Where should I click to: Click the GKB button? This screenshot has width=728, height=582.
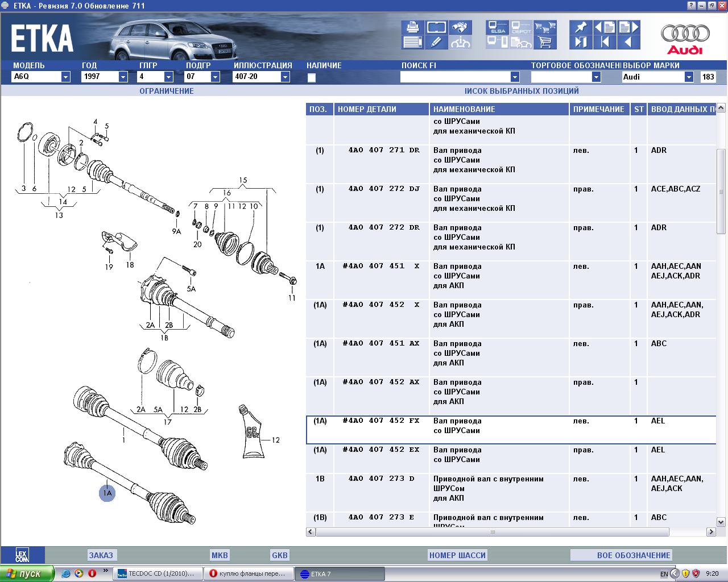click(279, 555)
